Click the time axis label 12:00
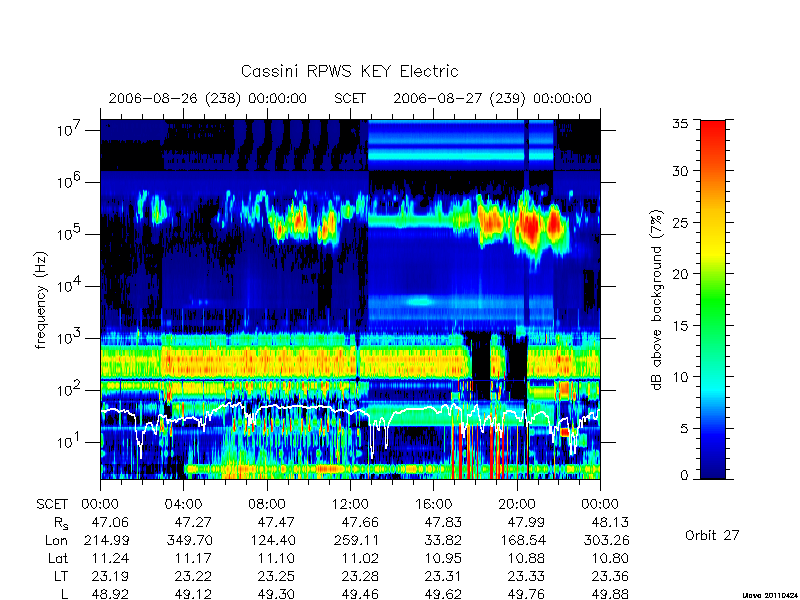800x600 pixels. click(350, 505)
